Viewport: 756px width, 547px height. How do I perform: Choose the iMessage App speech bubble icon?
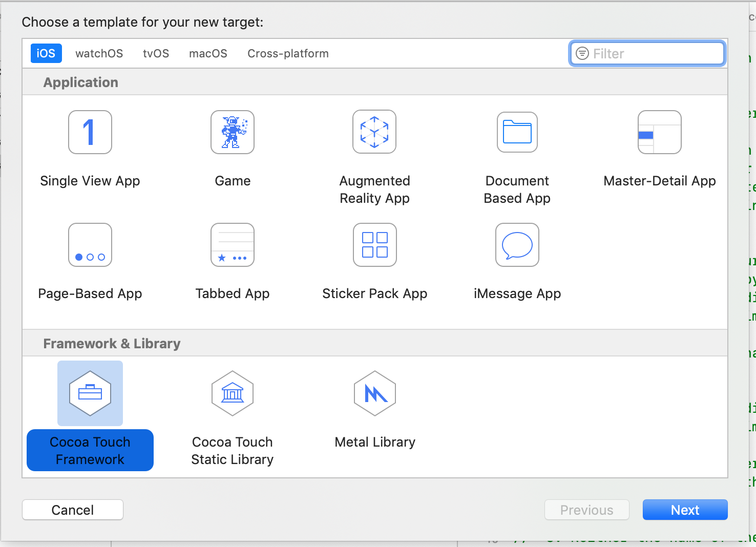517,245
